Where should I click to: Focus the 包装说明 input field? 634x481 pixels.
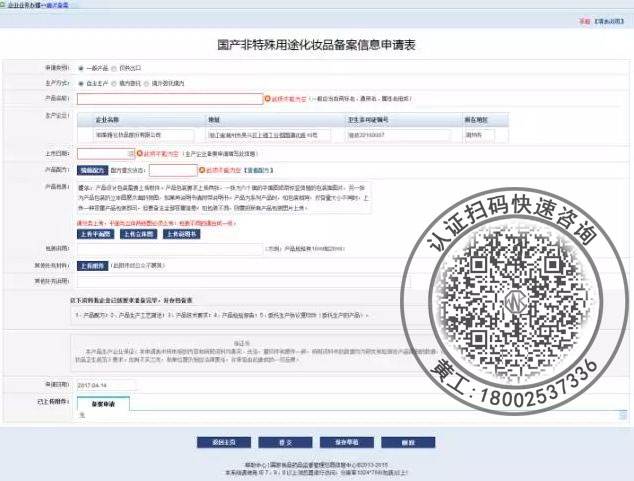click(170, 249)
